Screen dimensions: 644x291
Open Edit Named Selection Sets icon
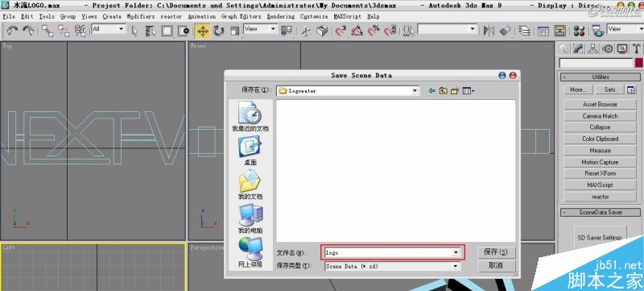pos(409,31)
